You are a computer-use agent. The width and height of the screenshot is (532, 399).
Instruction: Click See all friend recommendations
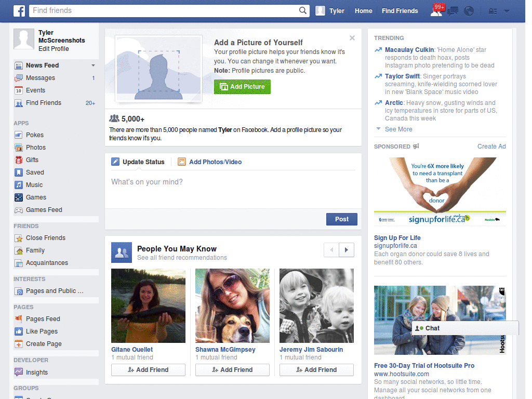182,258
